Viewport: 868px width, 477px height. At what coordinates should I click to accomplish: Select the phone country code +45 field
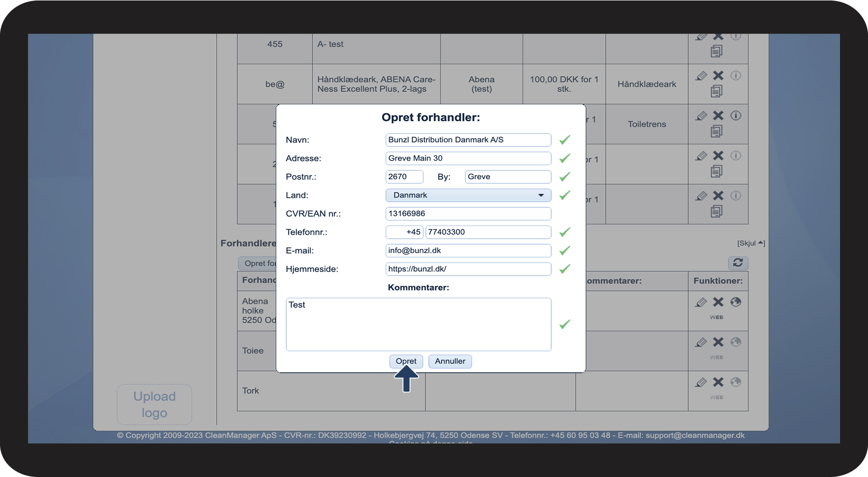coord(404,232)
